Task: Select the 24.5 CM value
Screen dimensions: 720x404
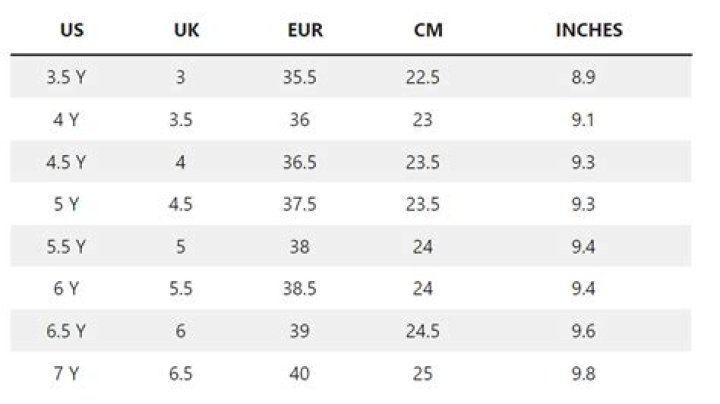Action: click(x=422, y=331)
